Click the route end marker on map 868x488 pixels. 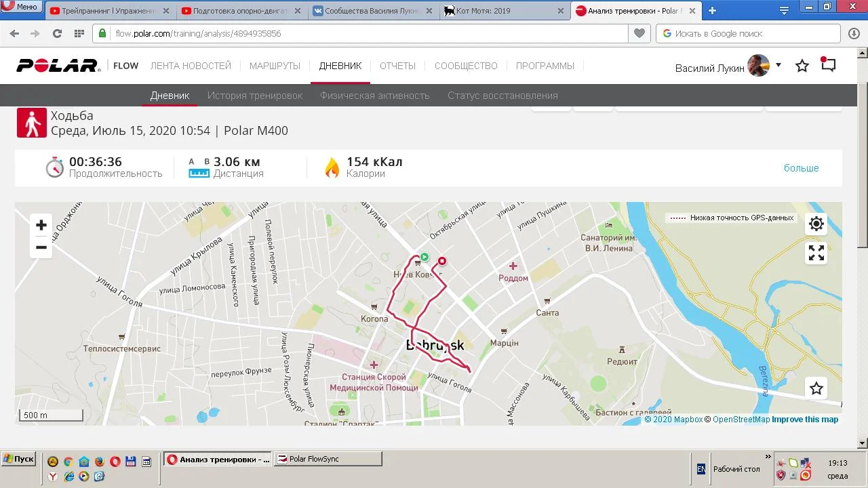[442, 261]
